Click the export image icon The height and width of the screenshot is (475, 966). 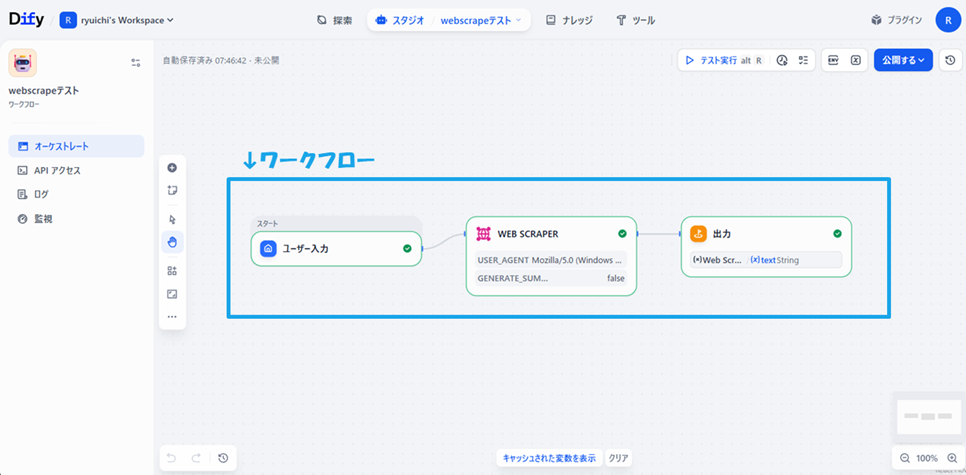pyautogui.click(x=172, y=294)
